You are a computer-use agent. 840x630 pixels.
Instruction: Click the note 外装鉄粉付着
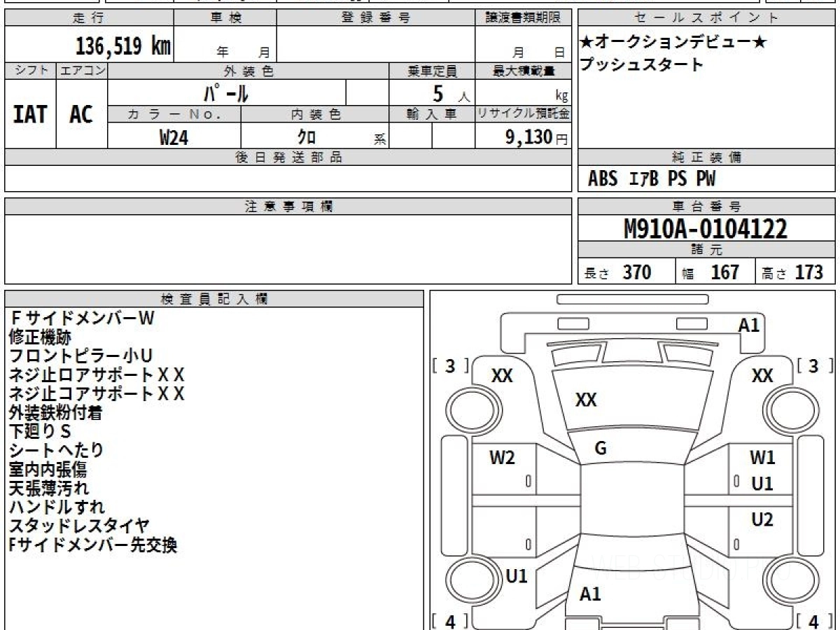[x=56, y=412]
